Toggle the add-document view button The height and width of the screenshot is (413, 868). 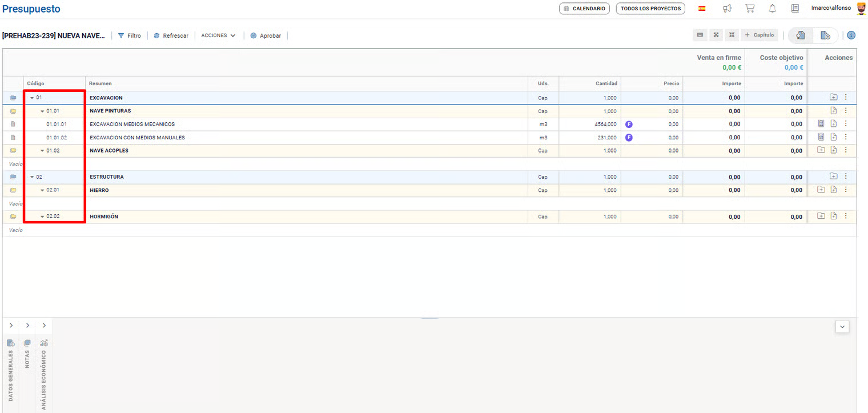tap(825, 35)
